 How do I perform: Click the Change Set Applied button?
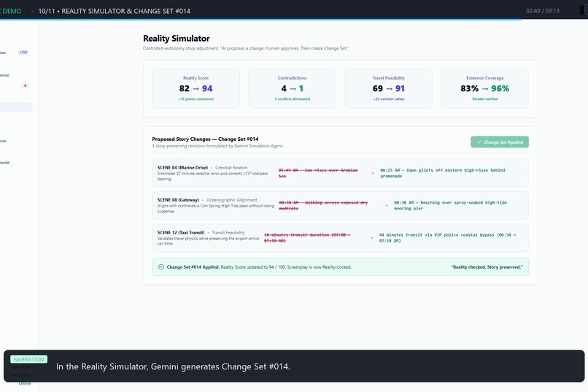500,142
